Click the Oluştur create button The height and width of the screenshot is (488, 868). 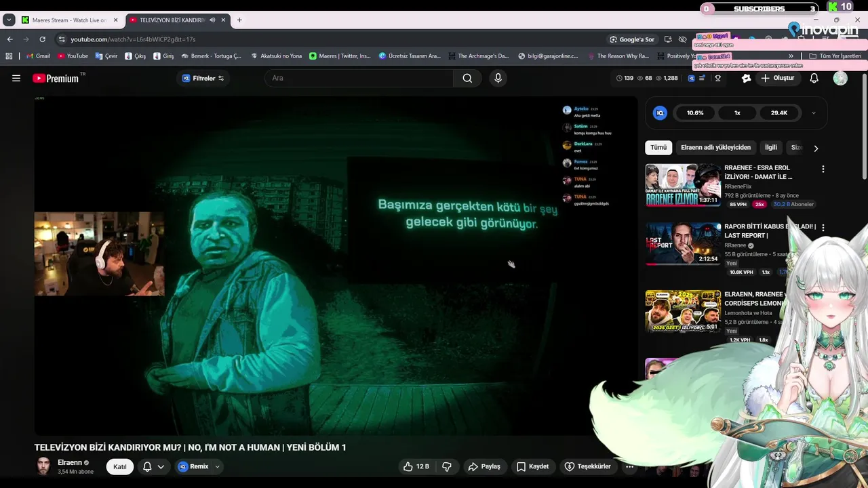point(778,78)
